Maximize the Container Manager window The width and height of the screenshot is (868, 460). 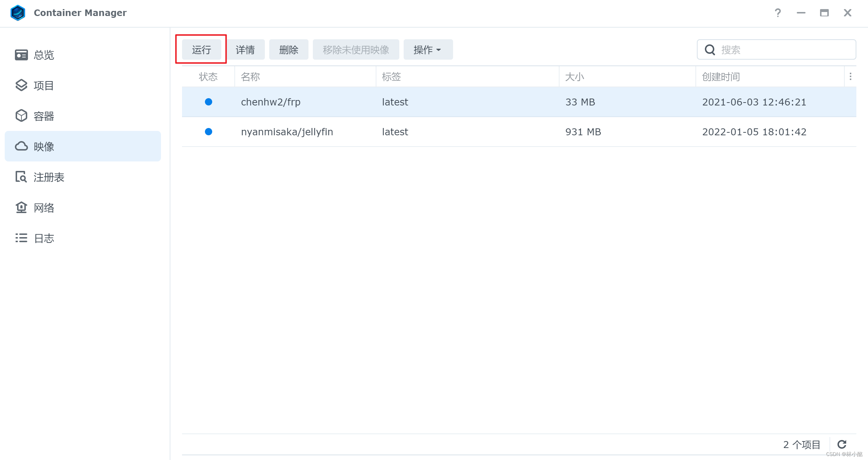click(x=824, y=13)
